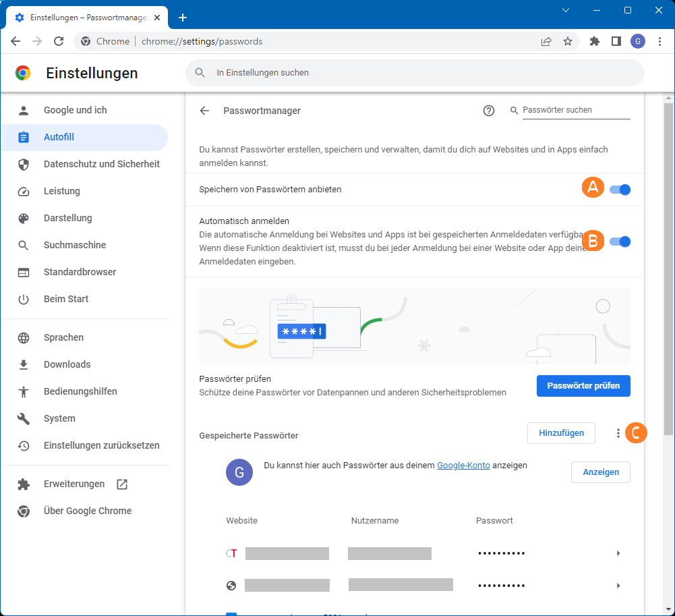
Task: Disable 'Speichern von Passwörtern anbieten' toggle
Action: pyautogui.click(x=620, y=190)
